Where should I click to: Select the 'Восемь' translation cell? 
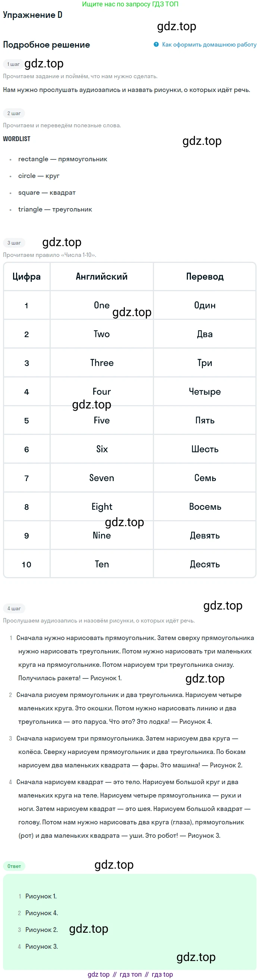pos(205,507)
